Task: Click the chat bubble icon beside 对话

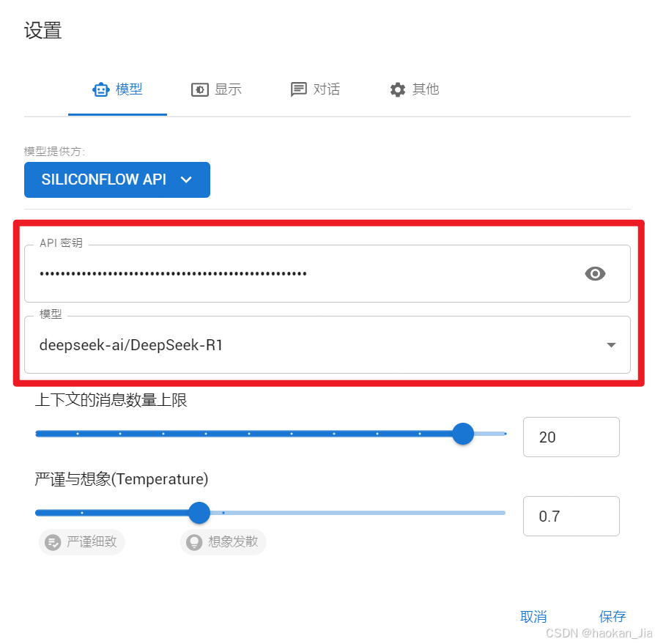Action: [x=298, y=89]
